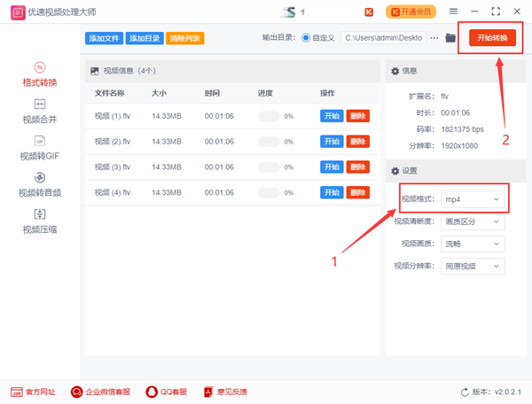Screen dimensions: 532x404
Task: Open the hamburger menu icon
Action: (x=453, y=12)
